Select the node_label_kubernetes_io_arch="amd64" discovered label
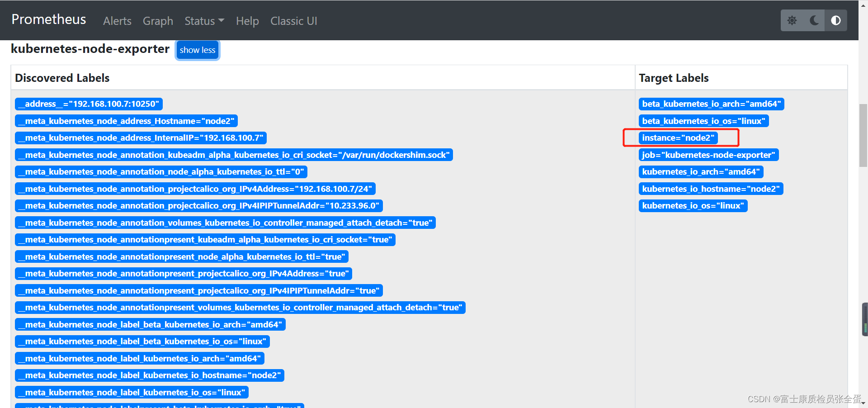868x408 pixels. point(140,358)
